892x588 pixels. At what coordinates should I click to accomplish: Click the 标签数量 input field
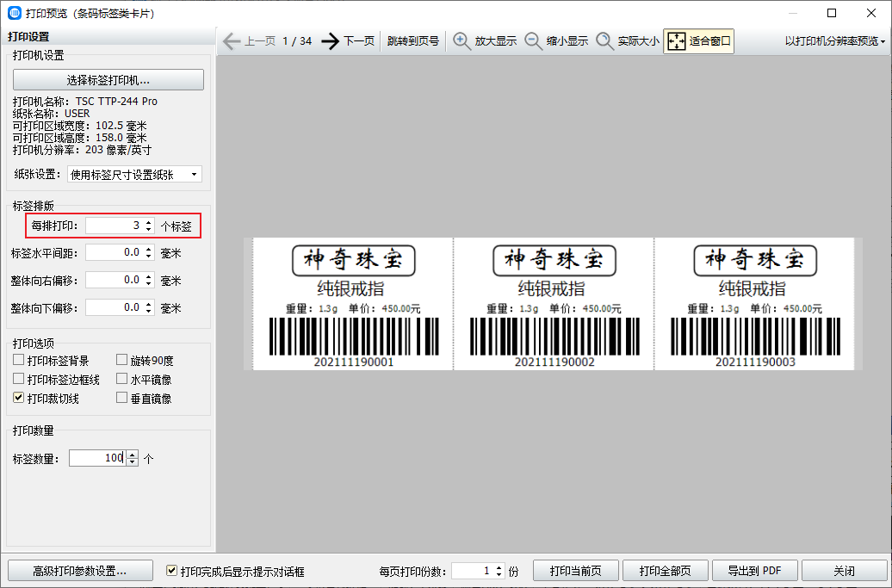point(98,458)
